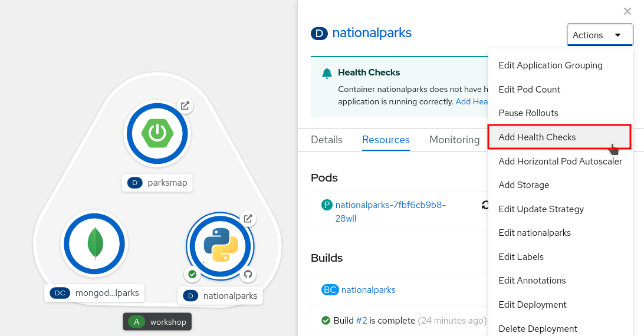Open pod nationalparks-7fbf6cb9b8-28wll link
Image resolution: width=644 pixels, height=336 pixels.
[390, 212]
